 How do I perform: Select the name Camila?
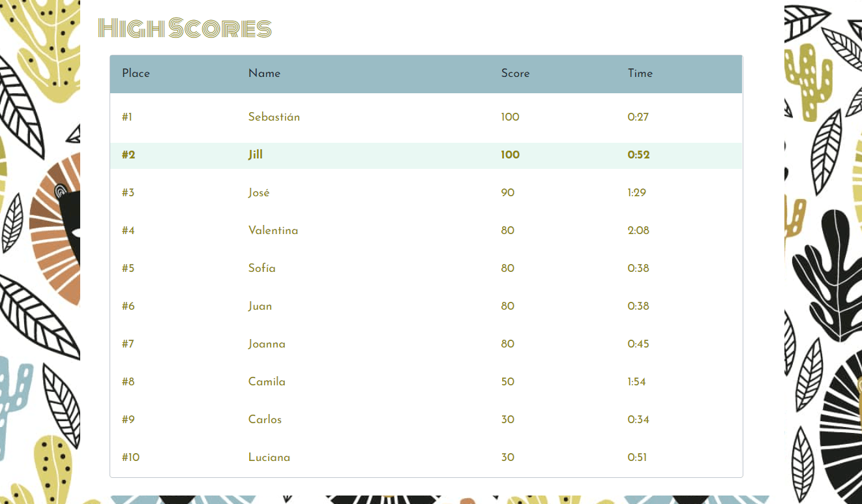(x=267, y=382)
